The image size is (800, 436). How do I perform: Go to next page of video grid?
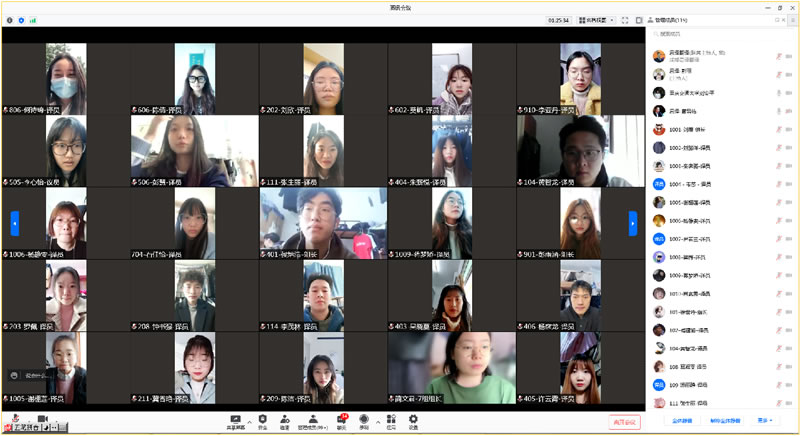[x=632, y=223]
